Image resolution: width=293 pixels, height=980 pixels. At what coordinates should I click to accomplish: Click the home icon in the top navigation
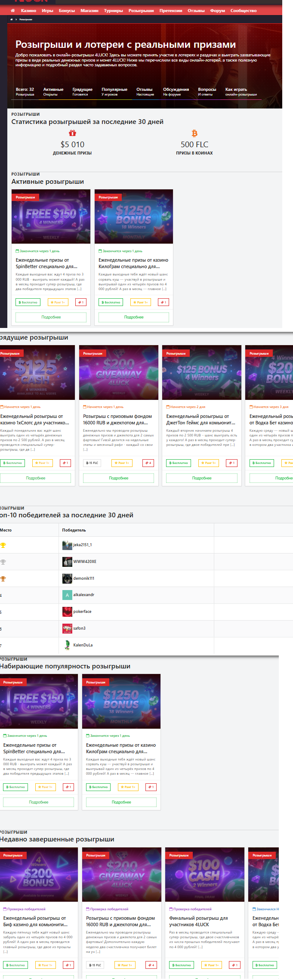pos(12,11)
